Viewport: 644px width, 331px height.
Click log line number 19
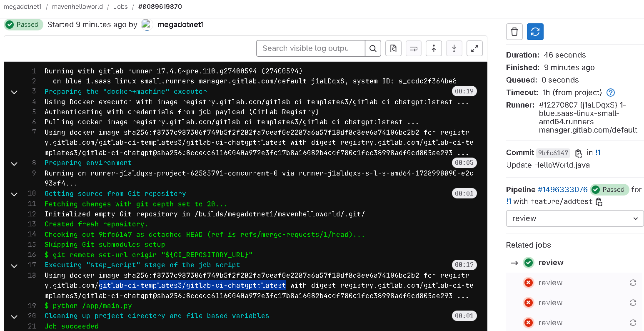point(32,306)
